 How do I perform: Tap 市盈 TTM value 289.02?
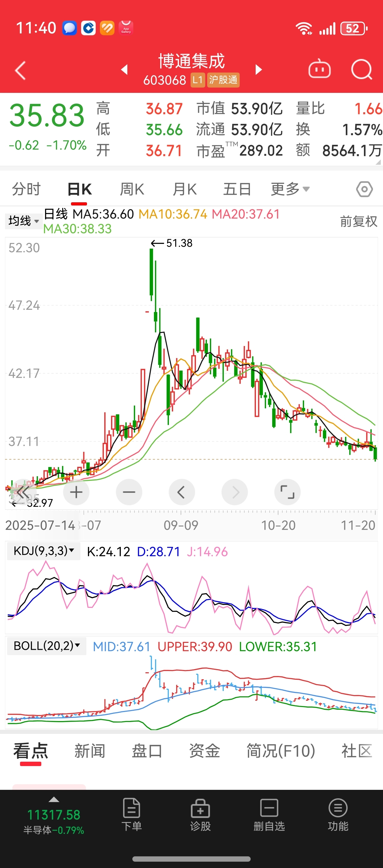[261, 150]
